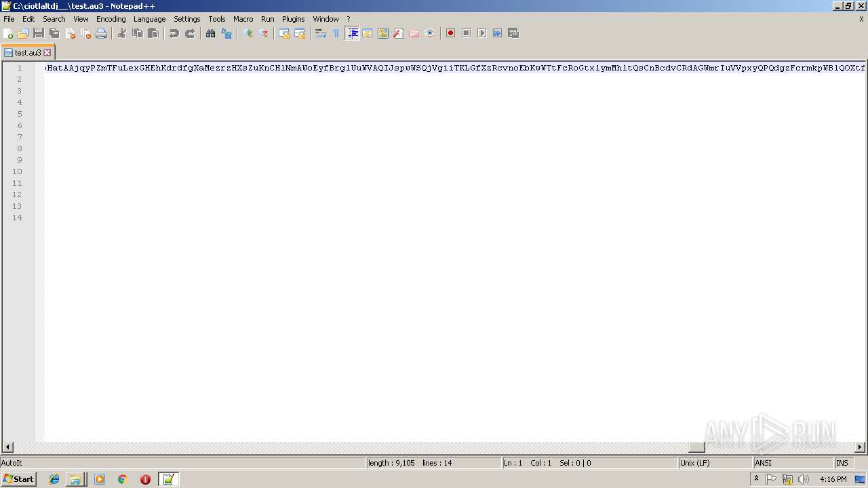Image resolution: width=868 pixels, height=488 pixels.
Task: Toggle the indent guide button
Action: click(x=352, y=33)
